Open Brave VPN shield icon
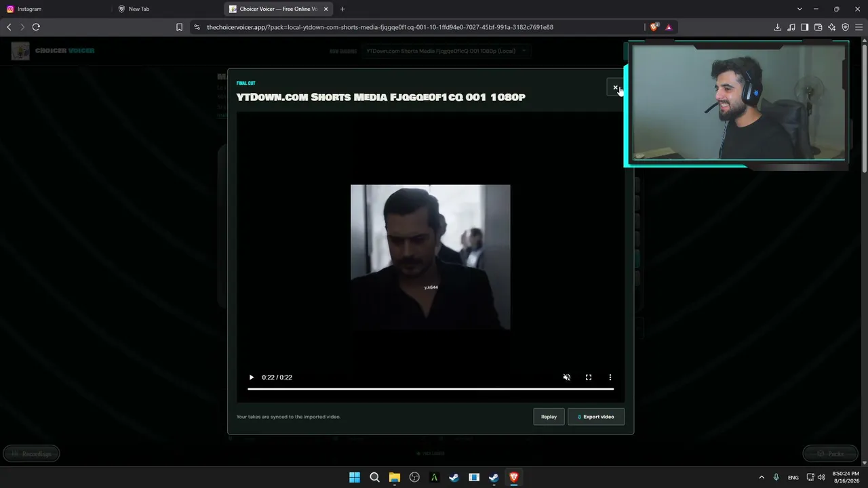The width and height of the screenshot is (868, 488). pyautogui.click(x=846, y=27)
